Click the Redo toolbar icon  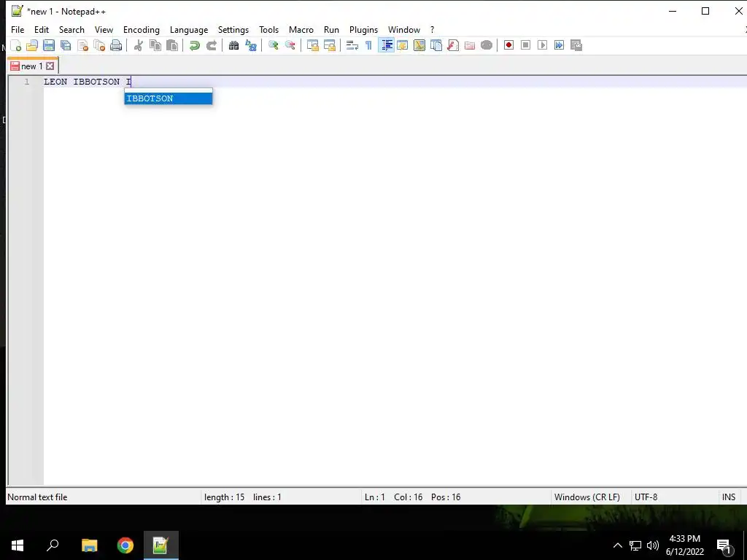212,46
